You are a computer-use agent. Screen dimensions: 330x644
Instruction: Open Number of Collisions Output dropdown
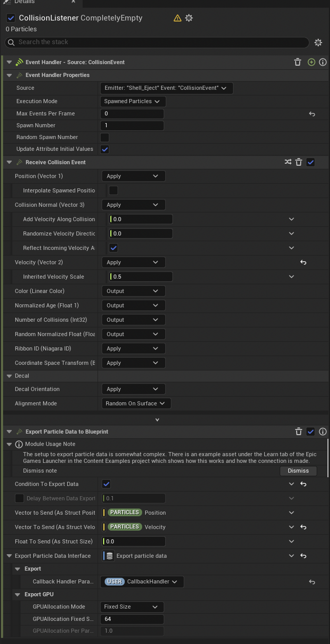tap(133, 320)
